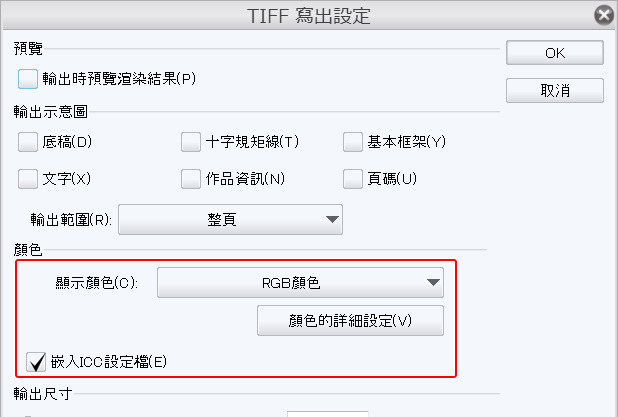Click the 輸出範圍(R) label

(71, 220)
